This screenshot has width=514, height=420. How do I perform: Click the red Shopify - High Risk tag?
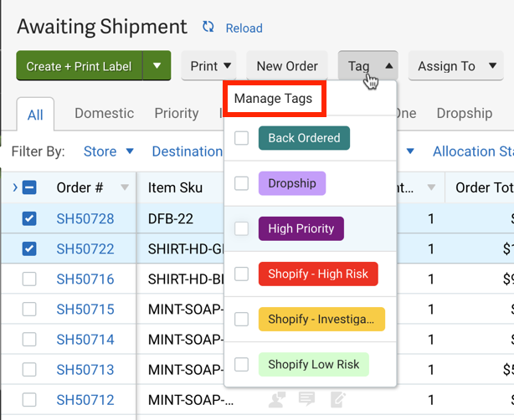point(318,274)
